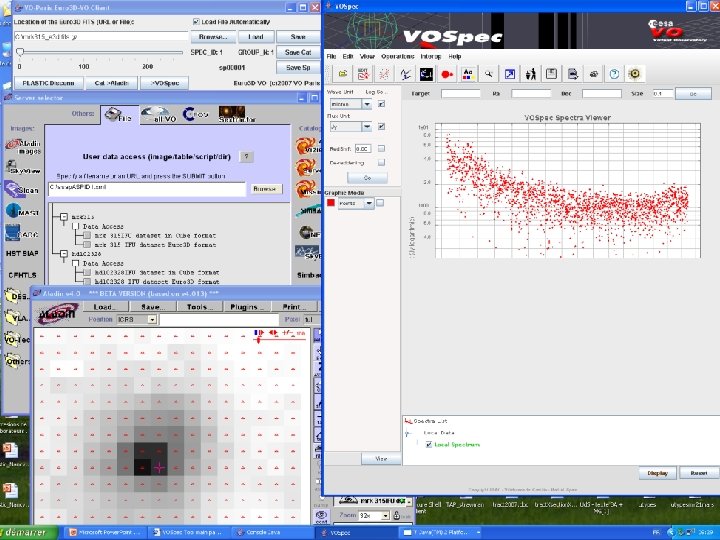Open the Edit menu in VOSpec

pos(348,56)
